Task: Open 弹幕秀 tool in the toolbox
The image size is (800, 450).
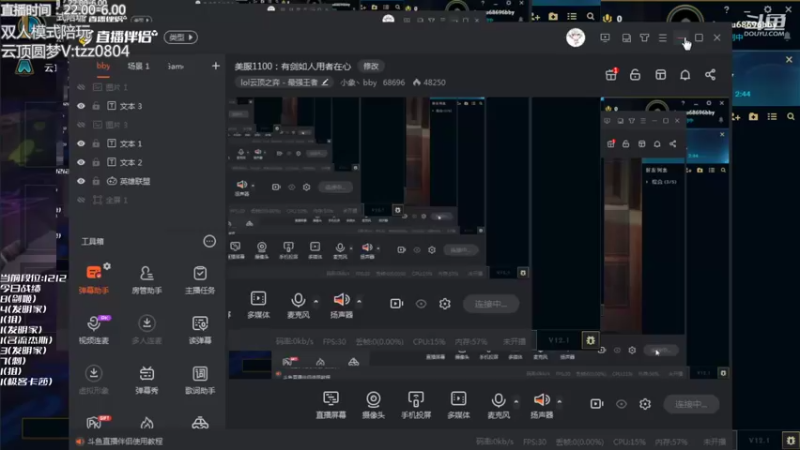Action: click(146, 380)
